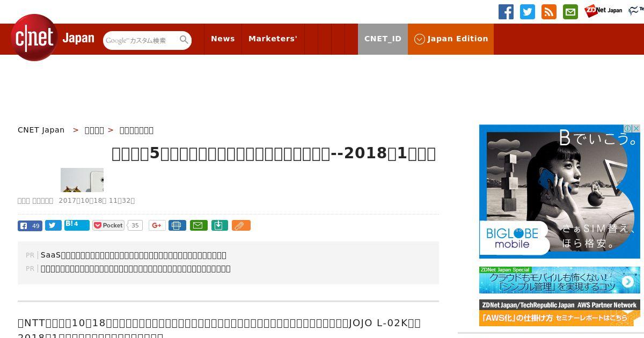Viewport: 644px width, 338px height.
Task: Email the article via green mail button
Action: [x=199, y=225]
